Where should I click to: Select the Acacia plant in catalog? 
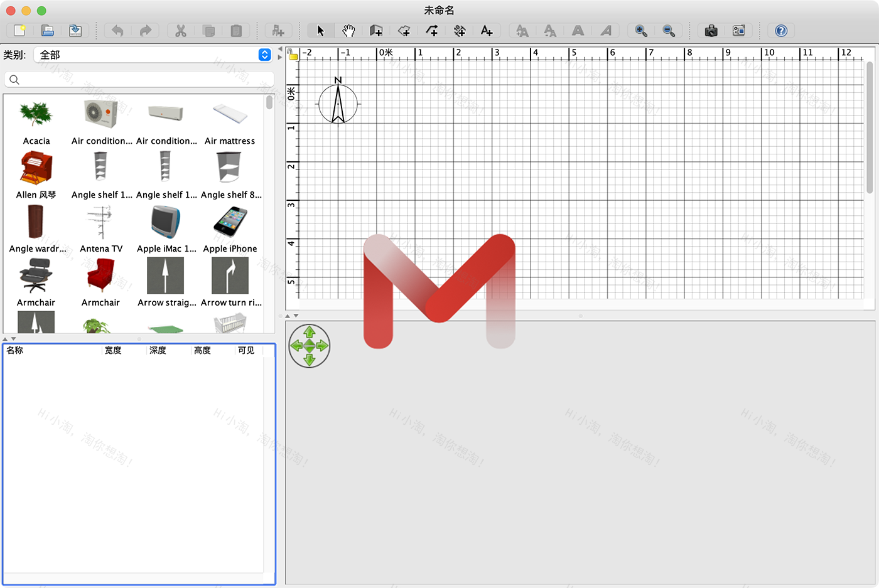[36, 123]
